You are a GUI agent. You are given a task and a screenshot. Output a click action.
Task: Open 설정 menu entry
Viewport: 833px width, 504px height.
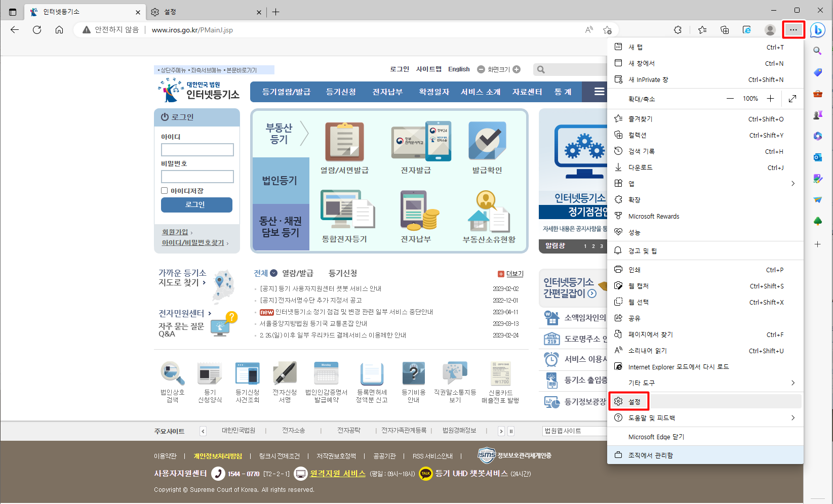[705, 401]
